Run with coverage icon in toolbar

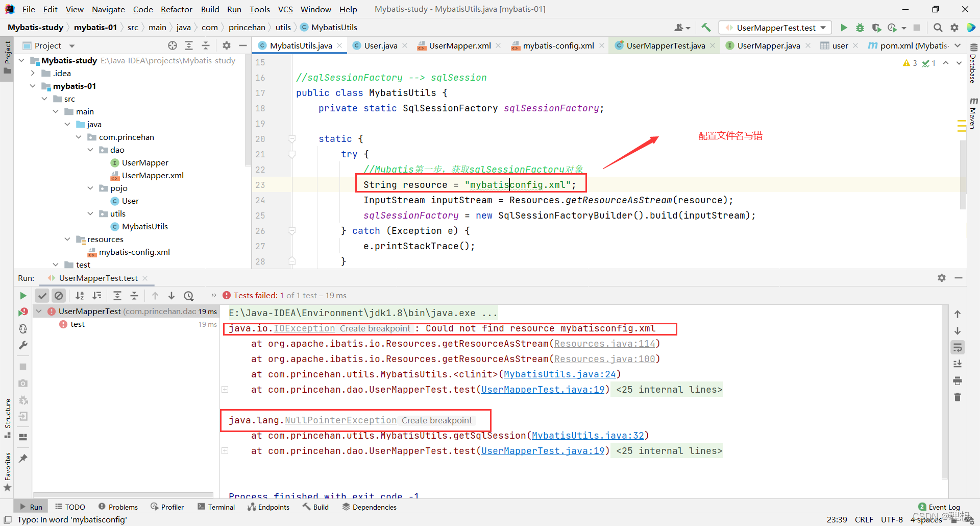click(876, 28)
